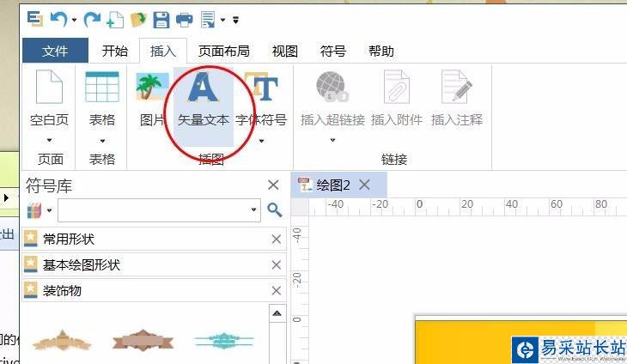Open the 文件 menu

[55, 51]
